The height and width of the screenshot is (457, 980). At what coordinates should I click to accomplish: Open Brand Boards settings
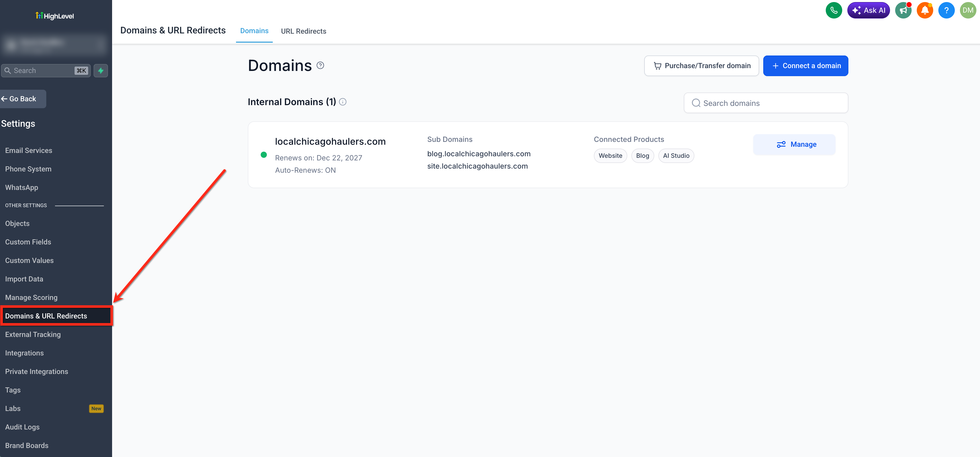27,446
